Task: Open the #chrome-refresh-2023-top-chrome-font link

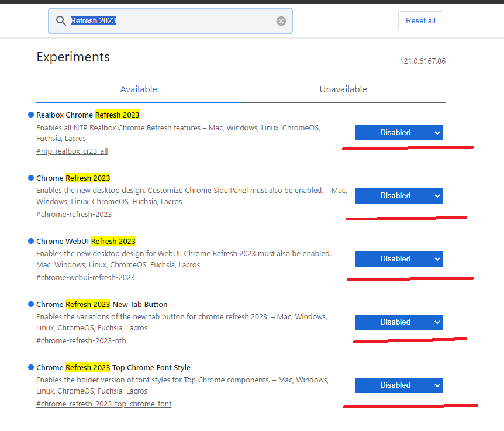Action: coord(104,404)
